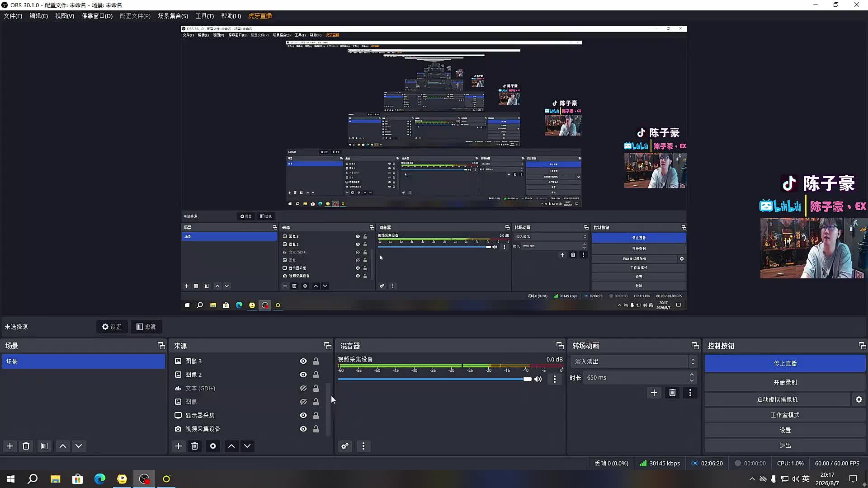Show the 文本 (GDI+) source
The height and width of the screenshot is (488, 868).
click(x=303, y=388)
